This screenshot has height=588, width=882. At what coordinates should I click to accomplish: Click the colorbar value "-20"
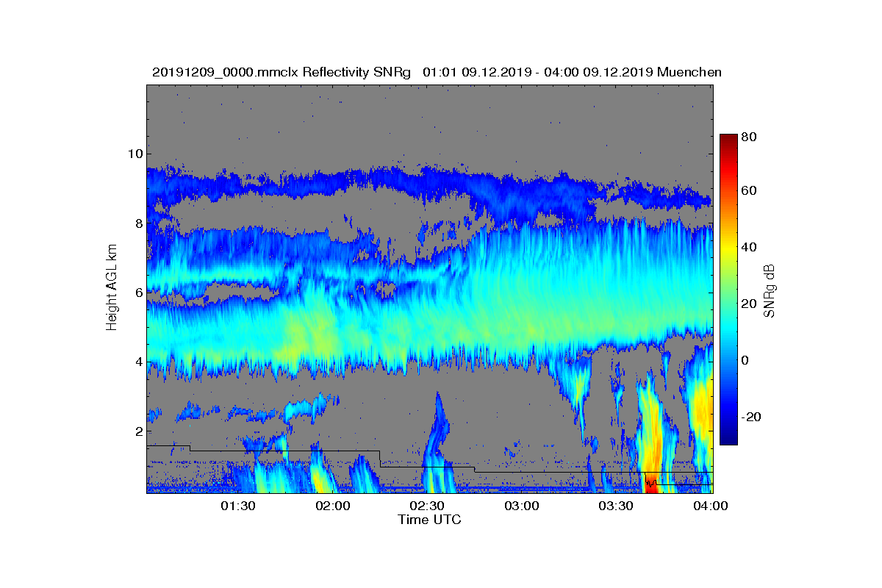tap(751, 417)
